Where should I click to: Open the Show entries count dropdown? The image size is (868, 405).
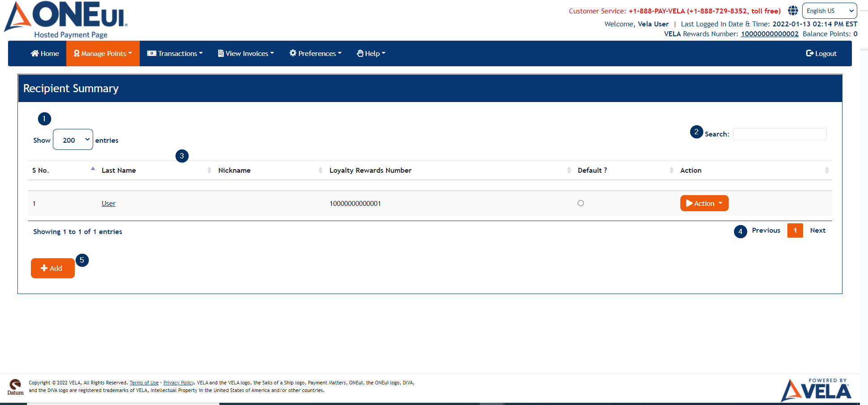(73, 140)
